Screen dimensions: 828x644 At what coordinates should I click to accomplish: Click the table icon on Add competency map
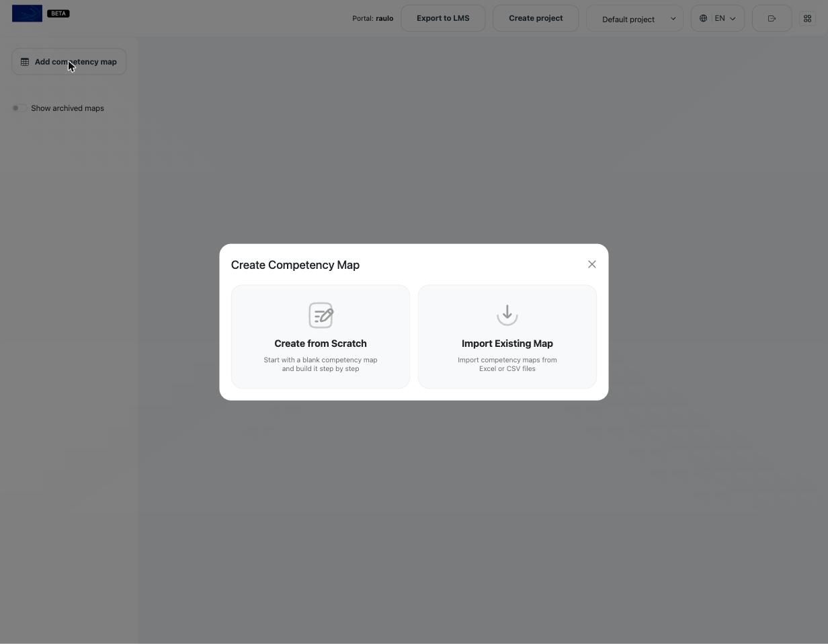[25, 62]
